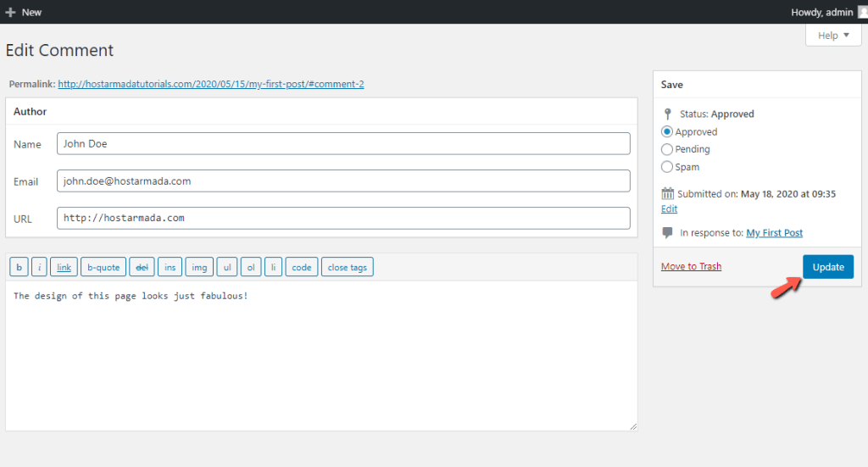Click the italic (i) quicktag button
This screenshot has width=868, height=467.
coord(39,267)
